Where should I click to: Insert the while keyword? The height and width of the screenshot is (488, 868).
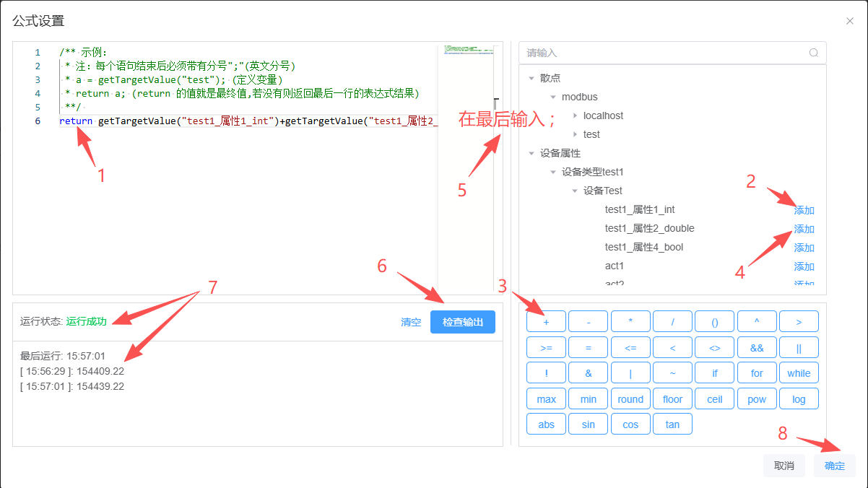[799, 373]
